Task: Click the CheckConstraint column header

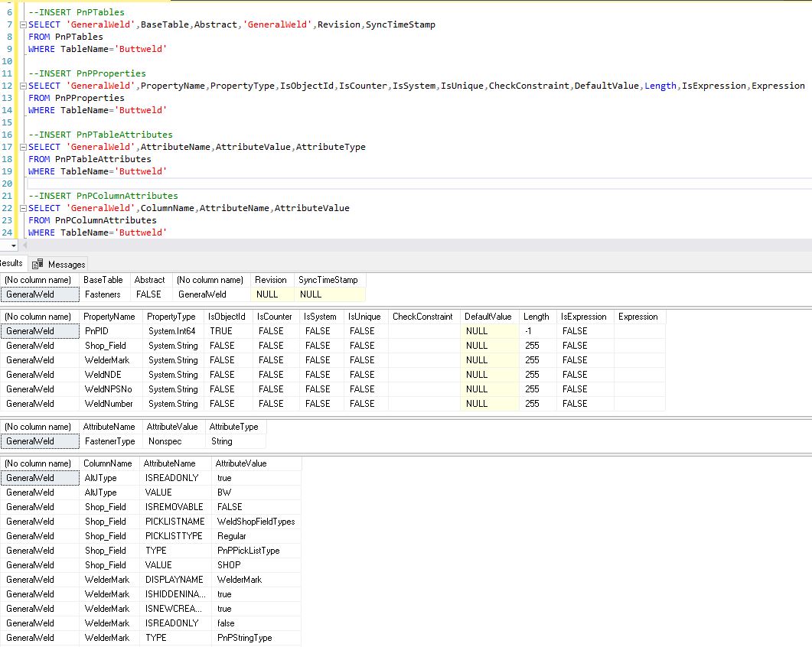Action: [x=423, y=317]
